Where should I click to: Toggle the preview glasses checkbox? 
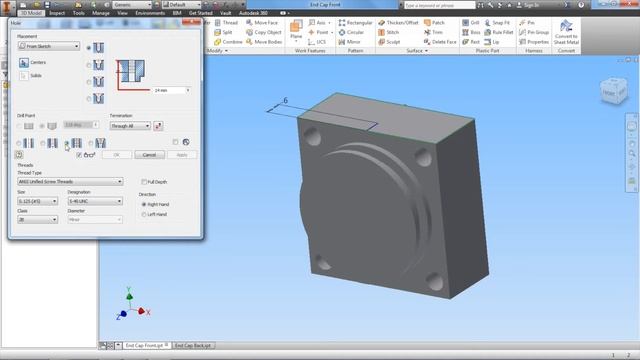[79, 155]
